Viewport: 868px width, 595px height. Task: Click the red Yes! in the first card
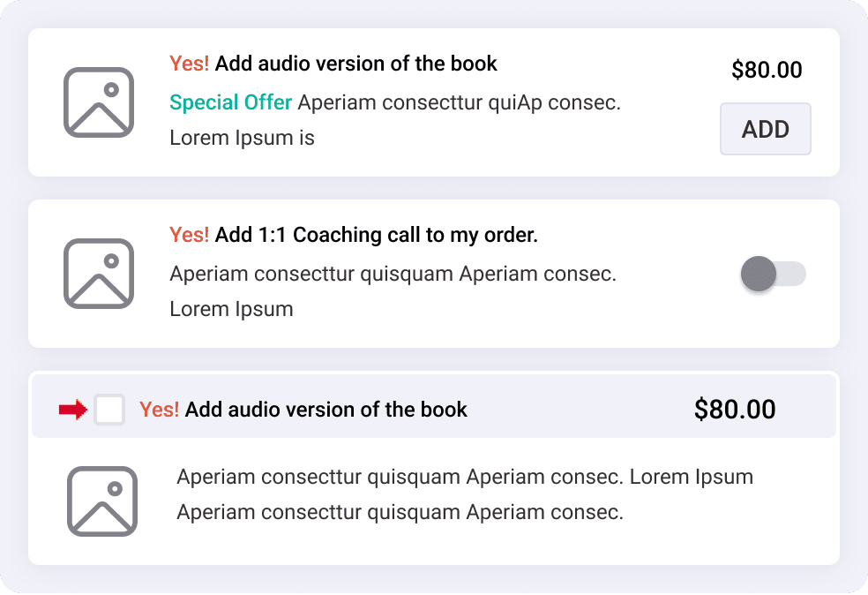190,64
